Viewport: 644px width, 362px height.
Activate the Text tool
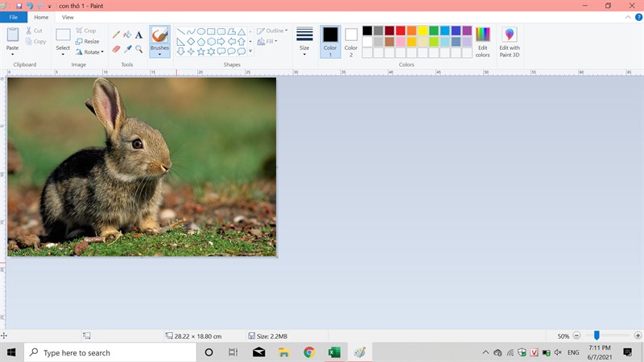tap(138, 35)
